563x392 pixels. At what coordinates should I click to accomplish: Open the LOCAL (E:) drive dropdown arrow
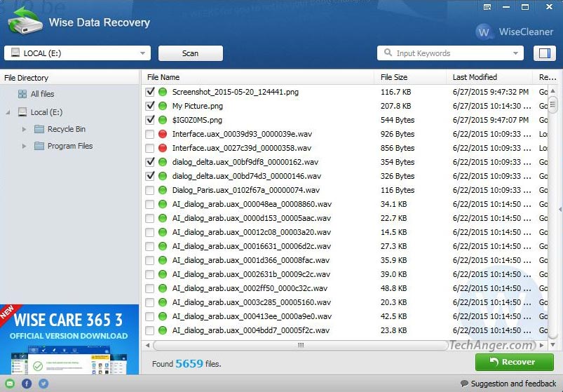(x=142, y=53)
